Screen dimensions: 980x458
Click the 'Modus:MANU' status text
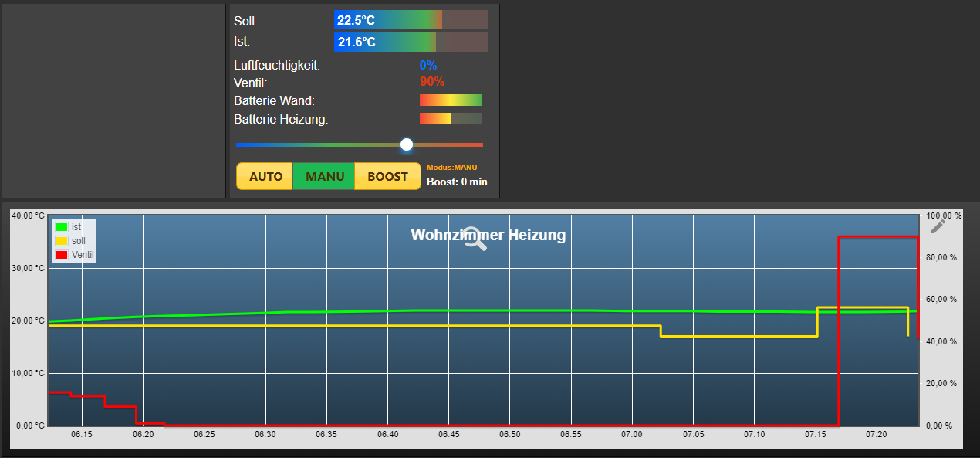click(452, 167)
